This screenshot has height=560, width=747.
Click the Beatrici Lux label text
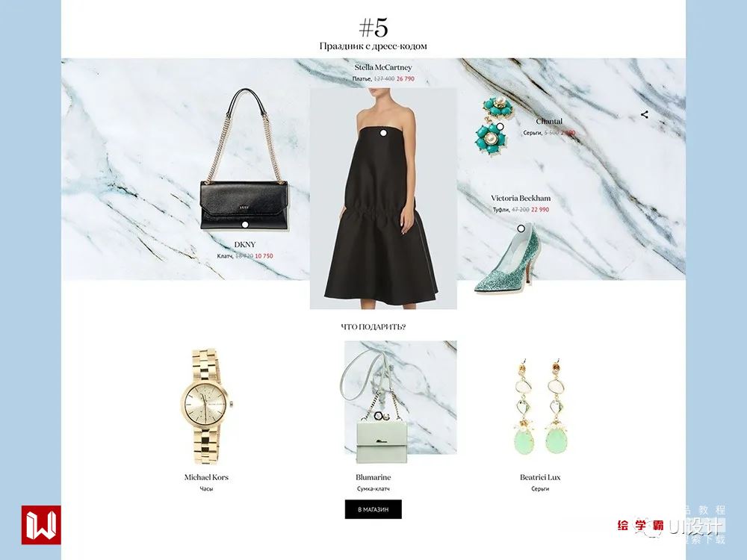click(540, 477)
